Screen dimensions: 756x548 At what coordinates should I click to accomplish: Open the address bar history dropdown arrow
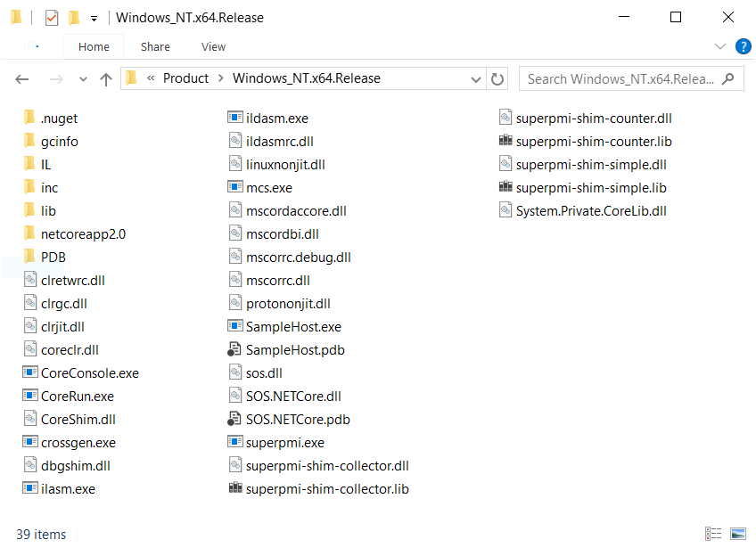(476, 78)
